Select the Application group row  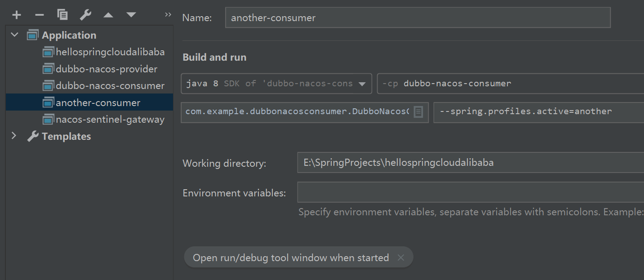pos(89,35)
